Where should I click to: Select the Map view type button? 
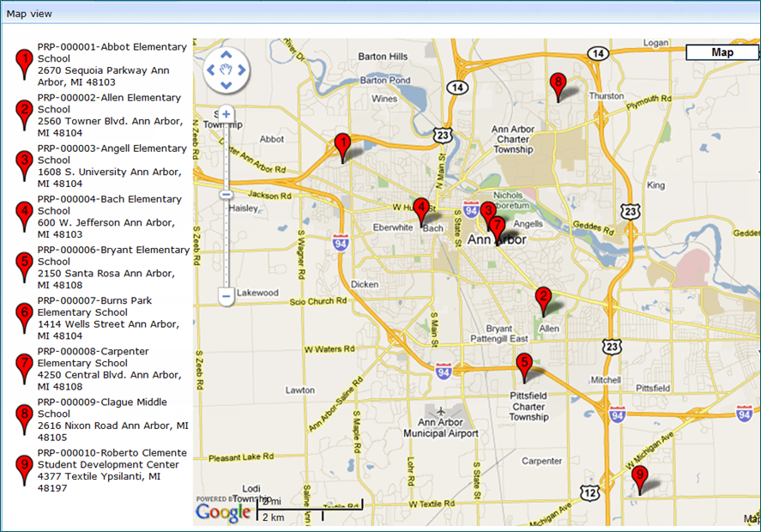(x=722, y=52)
